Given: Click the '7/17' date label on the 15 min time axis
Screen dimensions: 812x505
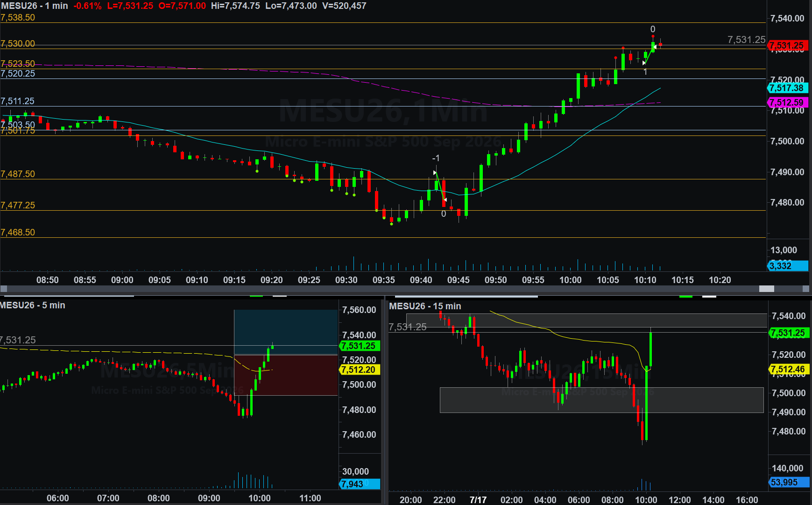Looking at the screenshot, I should 478,500.
